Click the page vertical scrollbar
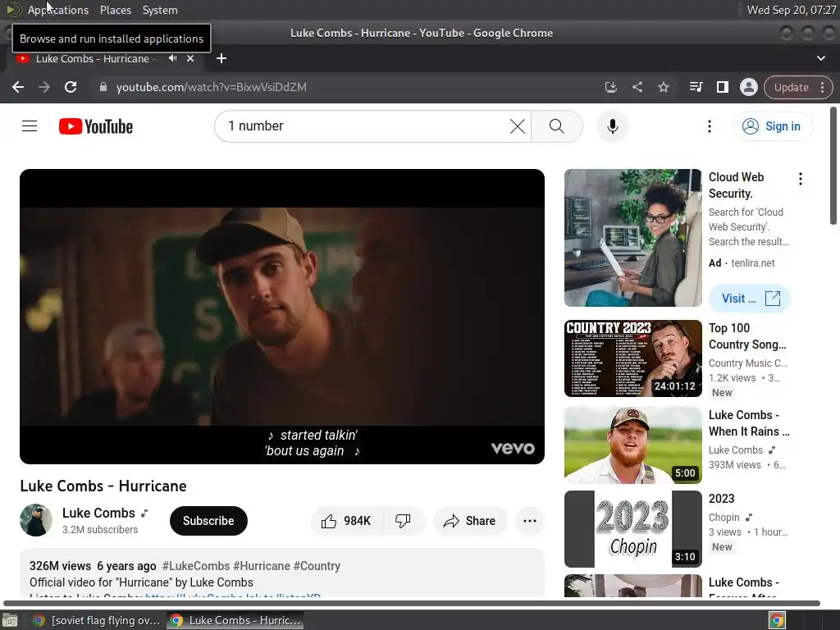840x630 pixels. coord(833,167)
